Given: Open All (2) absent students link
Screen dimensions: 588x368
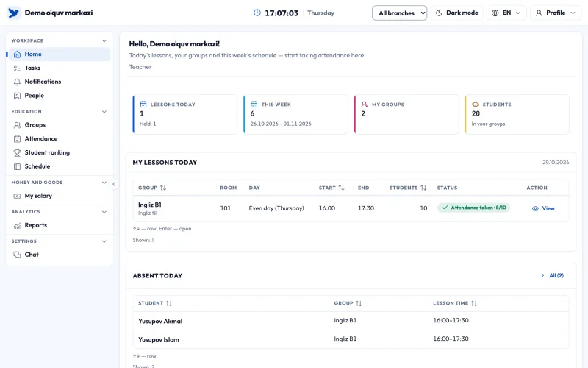Looking at the screenshot, I should [553, 275].
